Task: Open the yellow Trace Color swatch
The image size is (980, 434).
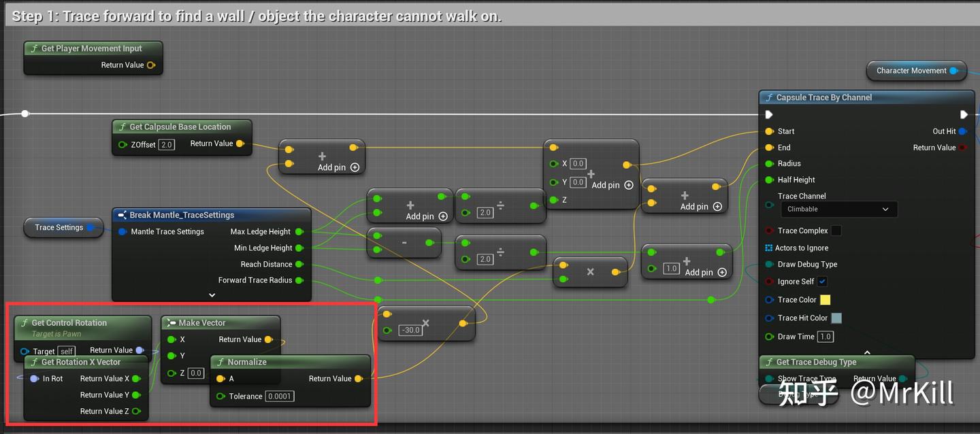Action: pyautogui.click(x=826, y=299)
